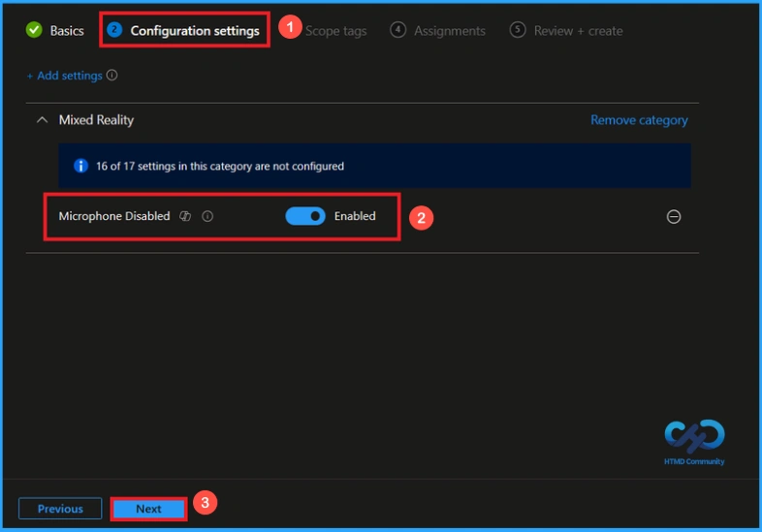Image resolution: width=762 pixels, height=532 pixels.
Task: Click the + Add settings link
Action: pos(65,76)
